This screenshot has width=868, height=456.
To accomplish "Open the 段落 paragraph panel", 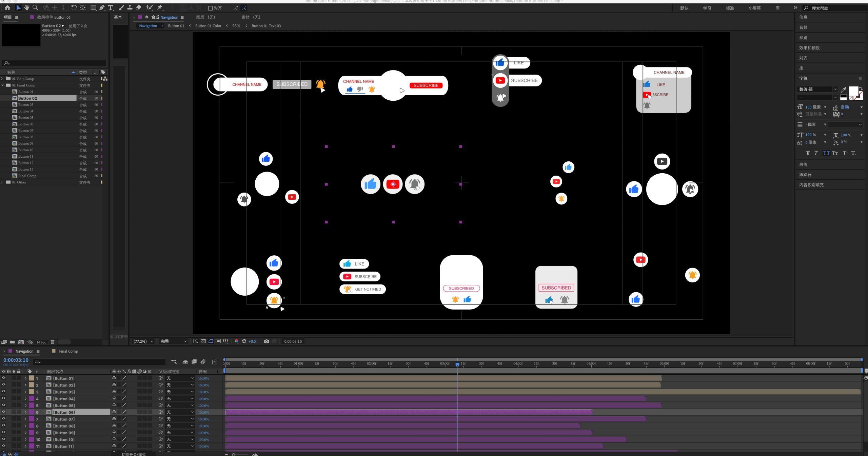I will pyautogui.click(x=803, y=164).
